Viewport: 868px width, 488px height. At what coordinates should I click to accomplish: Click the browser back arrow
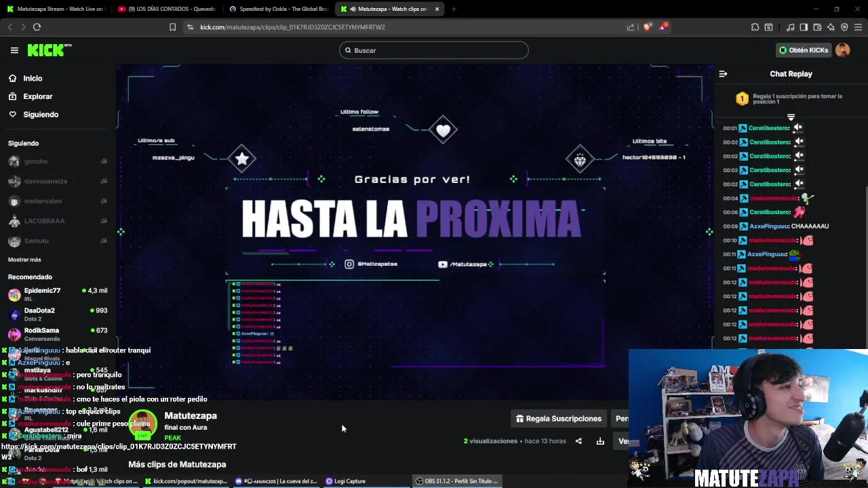coord(10,27)
